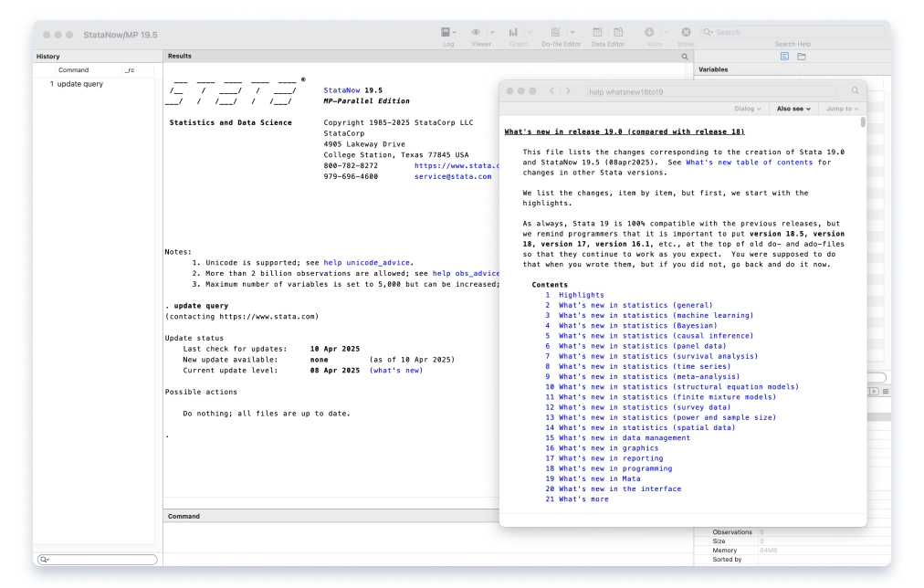Open the Highlights contents link
Screen dimensions: 924x588
click(581, 295)
